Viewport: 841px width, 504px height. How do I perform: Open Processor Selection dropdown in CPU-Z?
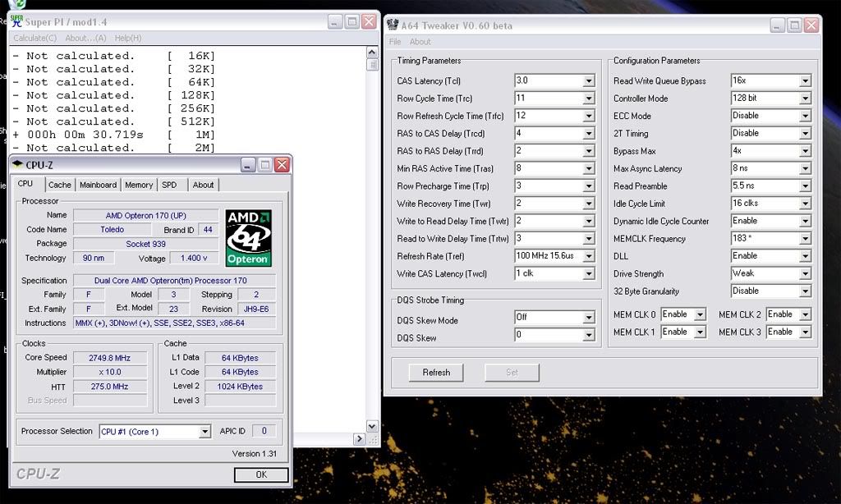tap(205, 432)
